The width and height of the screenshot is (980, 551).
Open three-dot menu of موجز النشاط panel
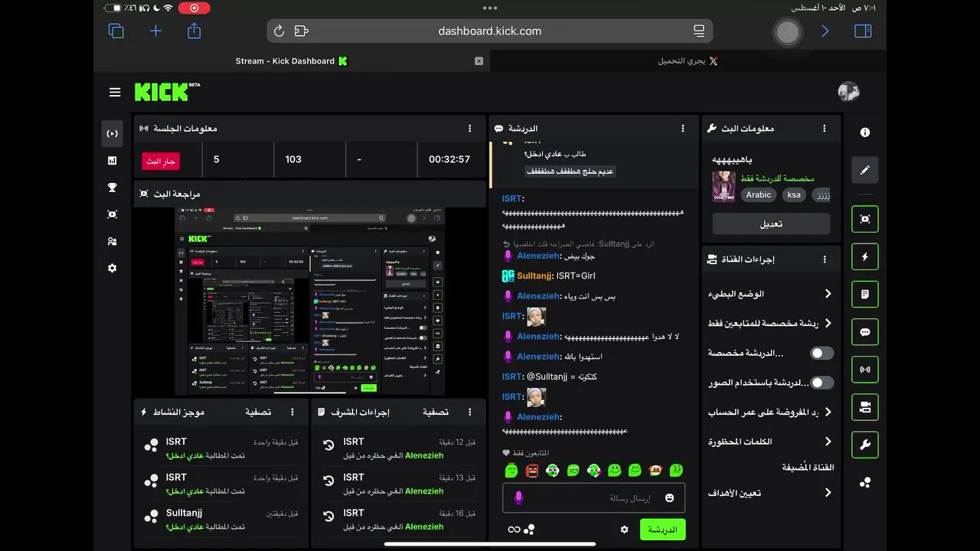(292, 412)
